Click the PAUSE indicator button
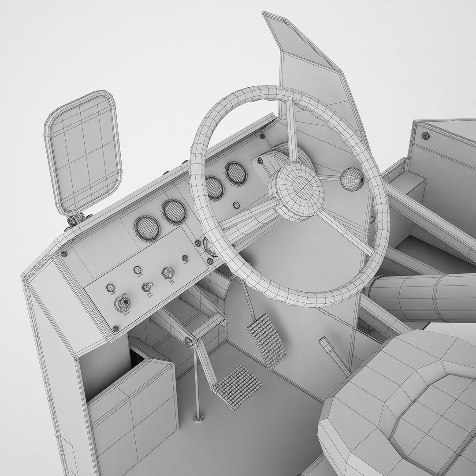The image size is (476, 476). (x=137, y=270)
